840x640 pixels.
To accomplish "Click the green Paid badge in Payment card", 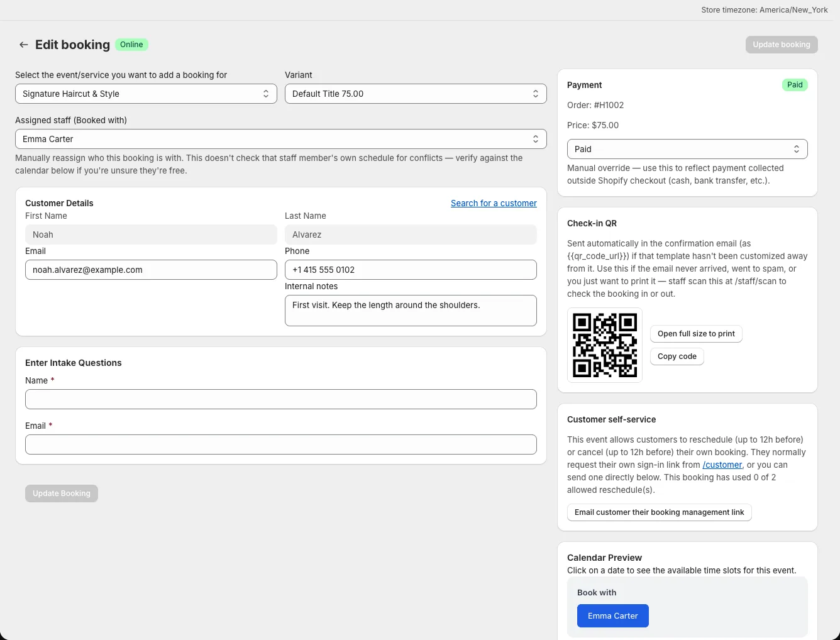I will (795, 85).
